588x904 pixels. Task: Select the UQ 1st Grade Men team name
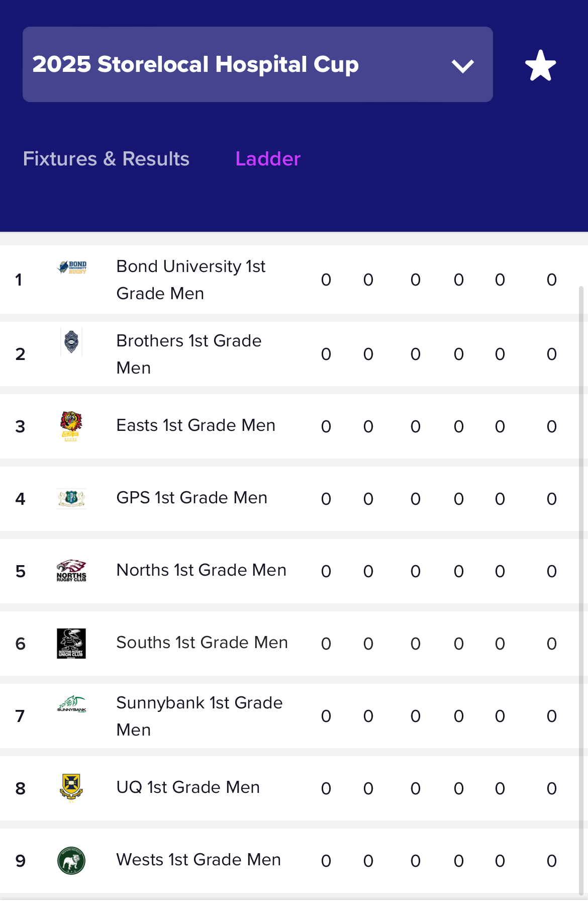click(188, 787)
